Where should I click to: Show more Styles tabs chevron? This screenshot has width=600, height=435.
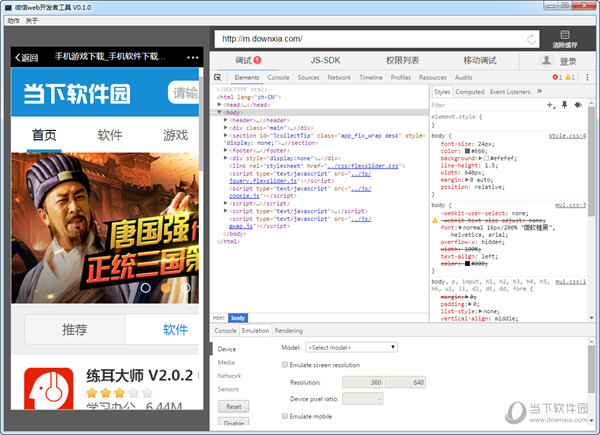click(540, 91)
